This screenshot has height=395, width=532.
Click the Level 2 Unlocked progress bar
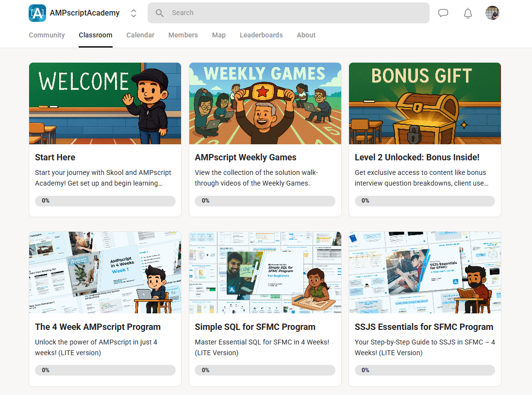coord(425,201)
